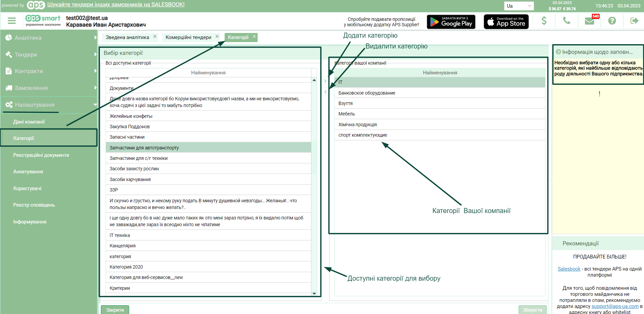
Task: Expand the Тендери sidebar section
Action: tap(49, 55)
